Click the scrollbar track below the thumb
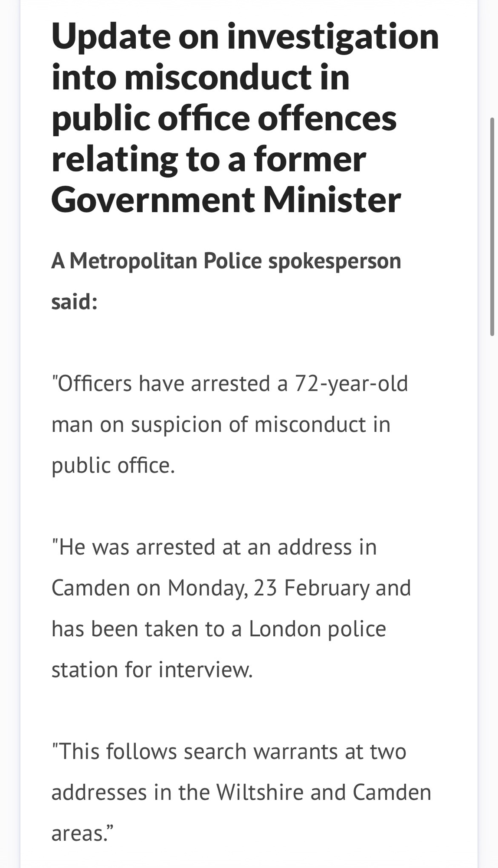The width and height of the screenshot is (498, 868). pos(492,564)
